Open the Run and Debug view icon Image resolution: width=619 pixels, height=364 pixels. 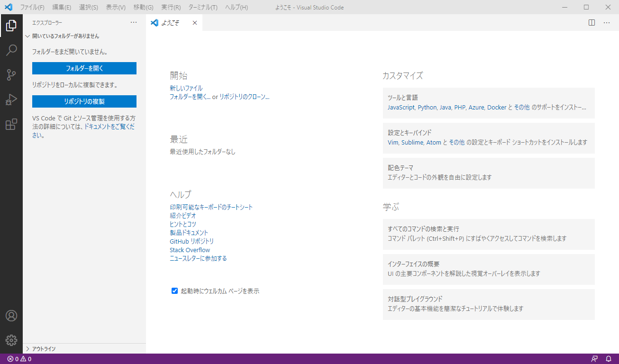click(x=11, y=100)
